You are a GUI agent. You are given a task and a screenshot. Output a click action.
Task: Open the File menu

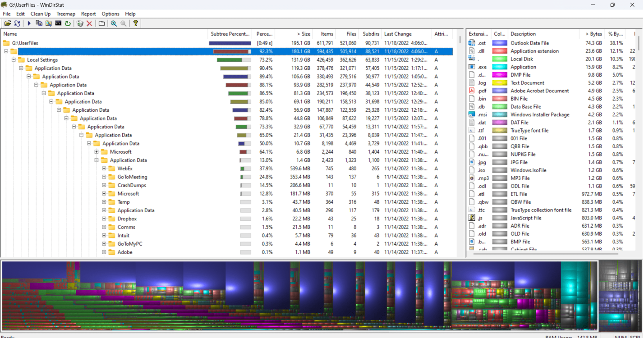pyautogui.click(x=7, y=14)
